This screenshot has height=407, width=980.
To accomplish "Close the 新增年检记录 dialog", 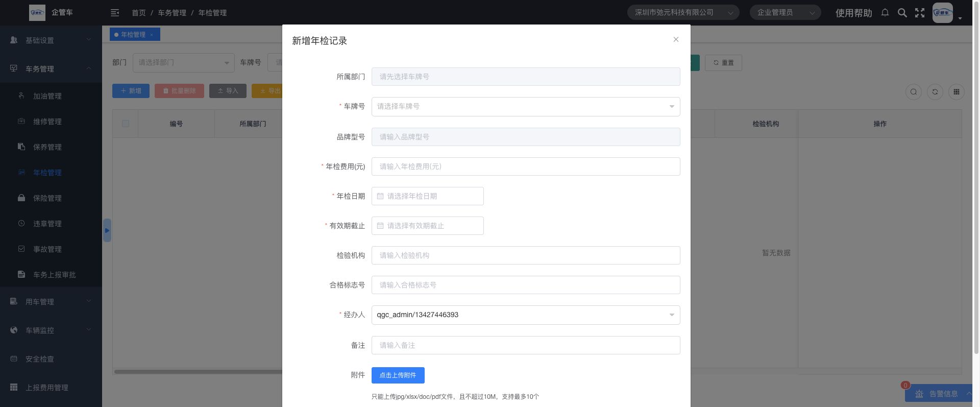I will pos(676,39).
